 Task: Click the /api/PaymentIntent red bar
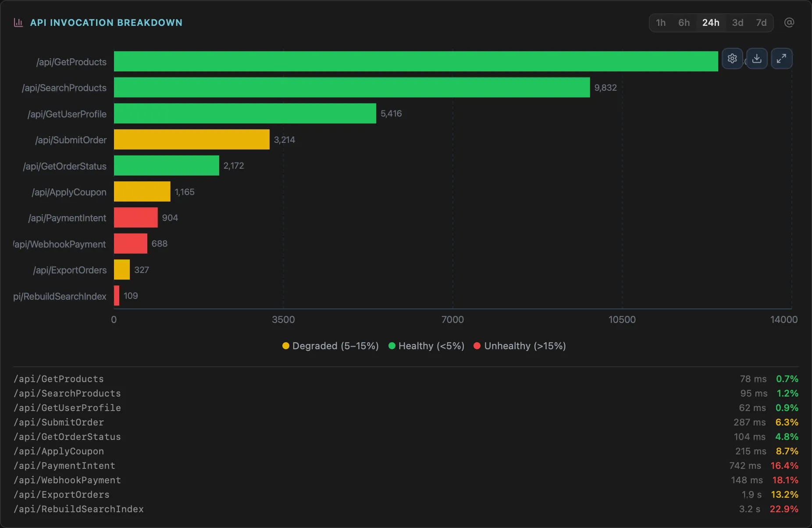135,217
